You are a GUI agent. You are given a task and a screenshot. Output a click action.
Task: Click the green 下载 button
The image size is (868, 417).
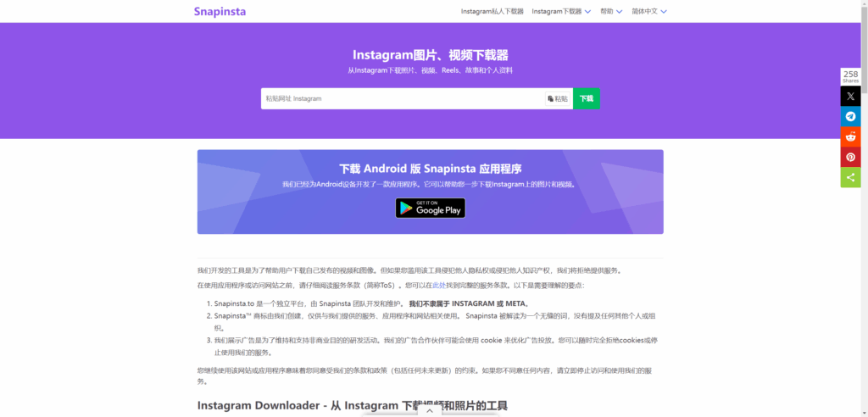(x=587, y=98)
